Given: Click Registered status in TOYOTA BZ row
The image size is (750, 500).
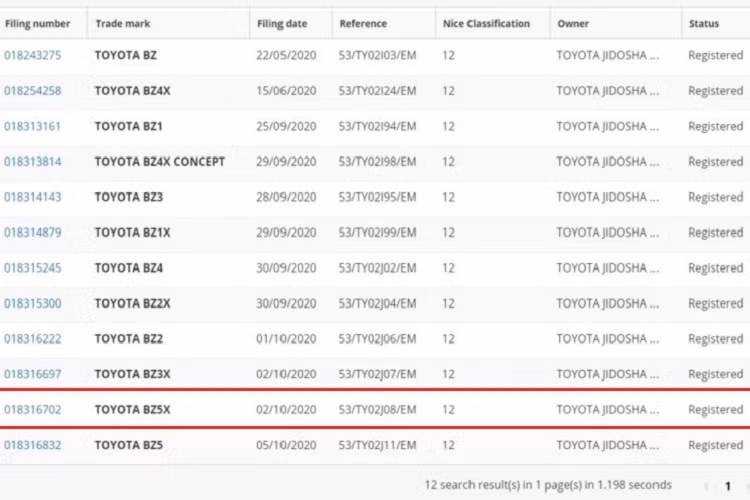Looking at the screenshot, I should pyautogui.click(x=716, y=56).
